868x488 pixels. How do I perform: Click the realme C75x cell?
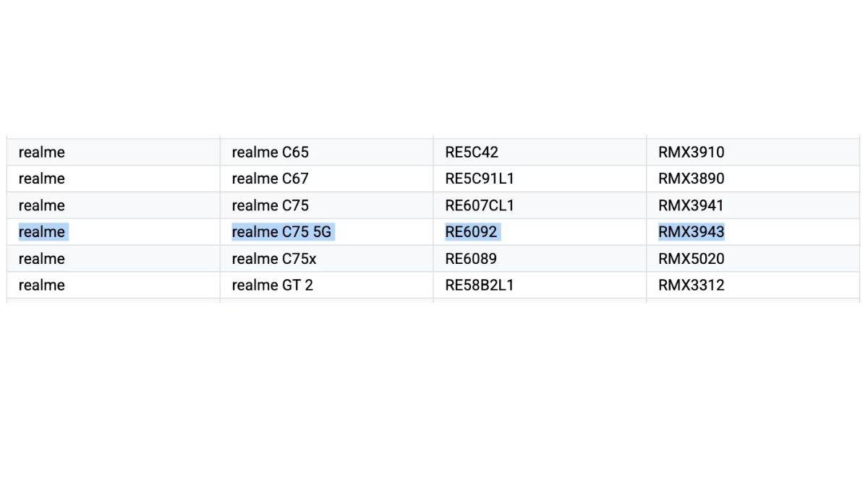point(273,259)
